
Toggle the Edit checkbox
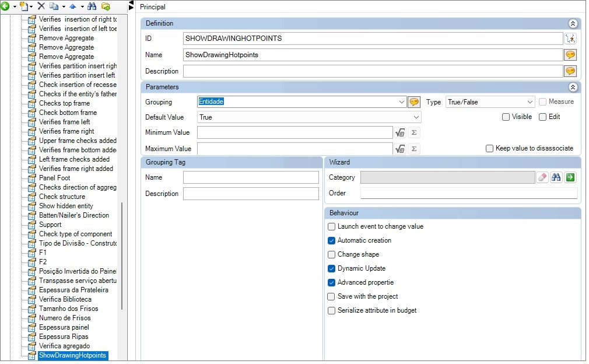(542, 117)
